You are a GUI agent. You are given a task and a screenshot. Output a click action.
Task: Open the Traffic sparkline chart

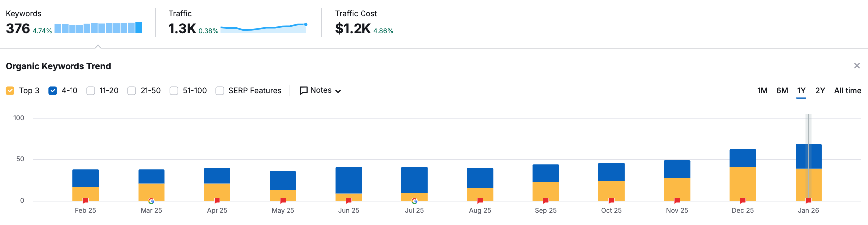pyautogui.click(x=264, y=28)
